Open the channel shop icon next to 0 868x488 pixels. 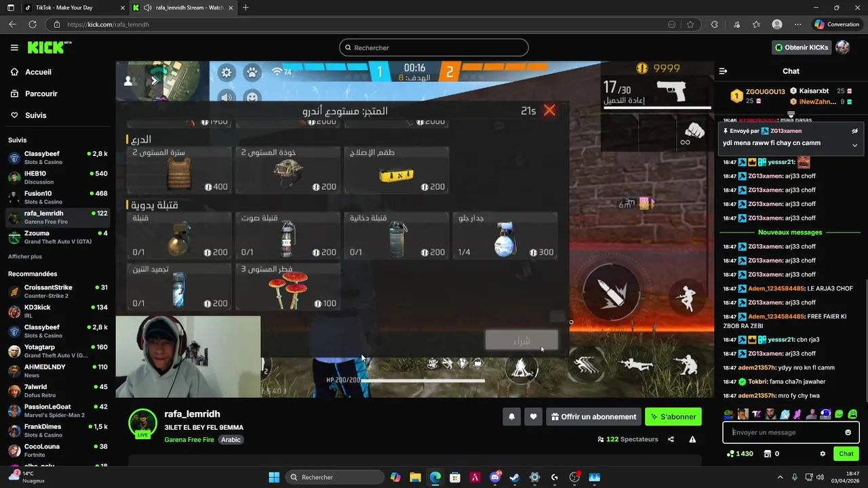pyautogui.click(x=768, y=454)
